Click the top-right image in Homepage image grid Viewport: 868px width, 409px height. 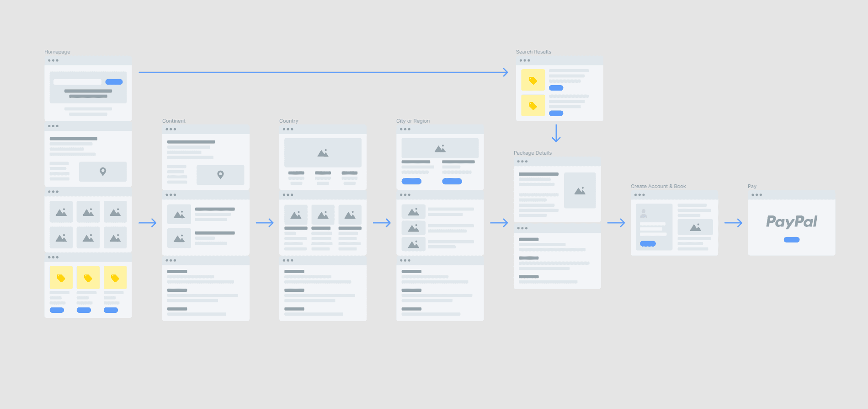click(115, 212)
